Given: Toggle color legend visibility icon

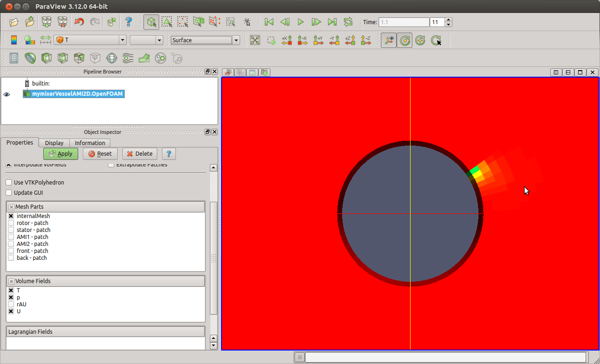Looking at the screenshot, I should (14, 40).
